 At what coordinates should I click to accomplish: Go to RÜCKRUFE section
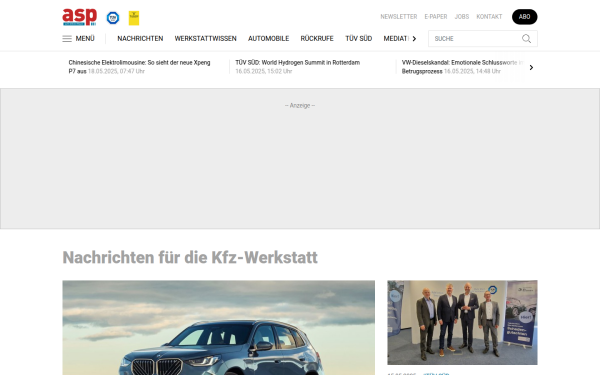317,39
